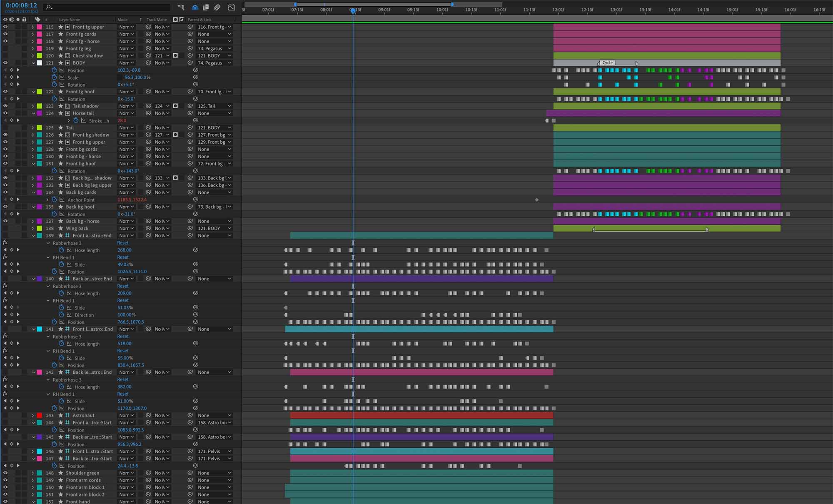Click parent pick whip for Wing back
Viewport: 833px width, 504px height.
(x=190, y=228)
